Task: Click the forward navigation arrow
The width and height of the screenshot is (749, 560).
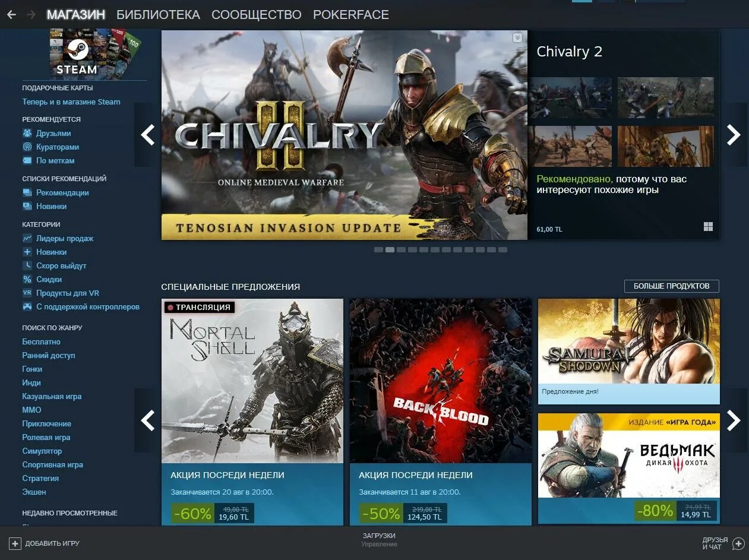Action: [31, 15]
